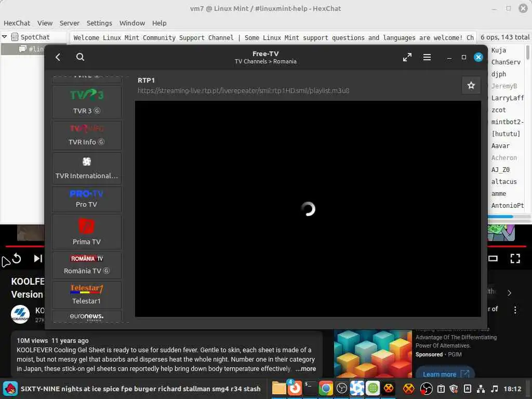Switch to Chrome in the taskbar

click(326, 389)
